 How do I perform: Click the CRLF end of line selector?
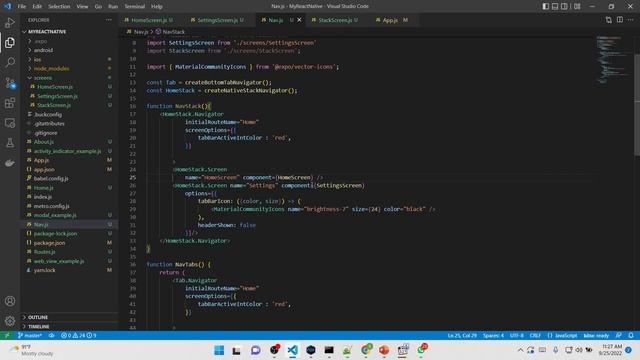(535, 336)
